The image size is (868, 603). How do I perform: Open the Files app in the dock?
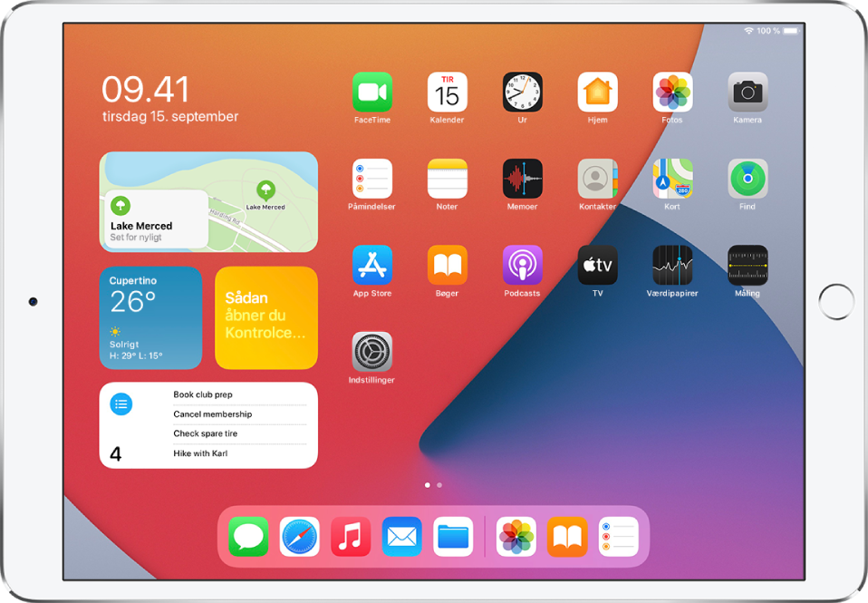(453, 537)
